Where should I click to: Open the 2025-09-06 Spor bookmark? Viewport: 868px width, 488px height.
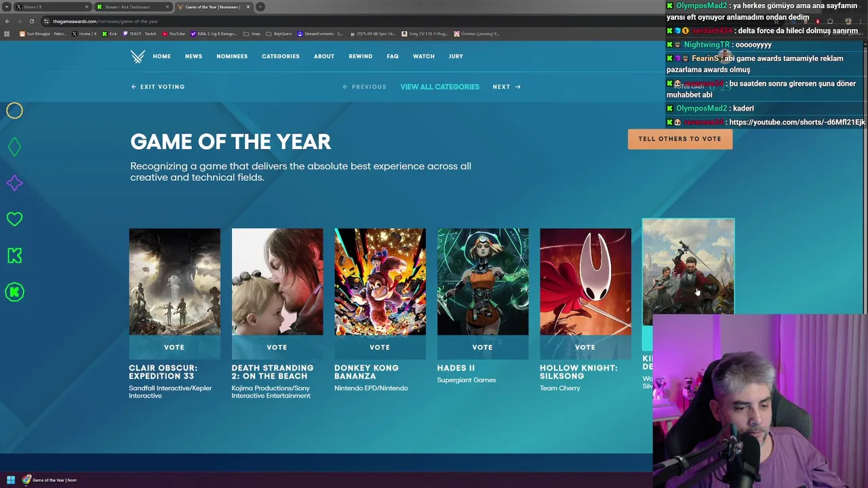coord(372,33)
